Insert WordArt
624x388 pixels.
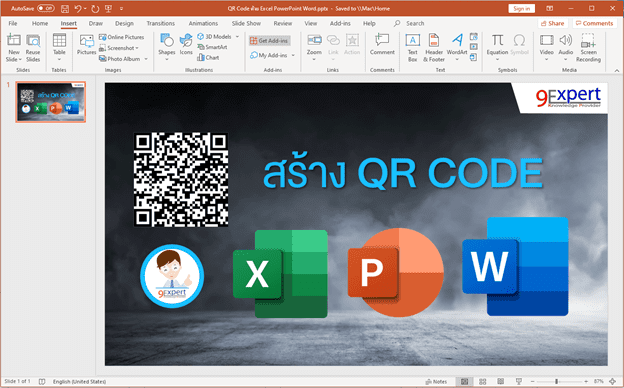pos(457,47)
